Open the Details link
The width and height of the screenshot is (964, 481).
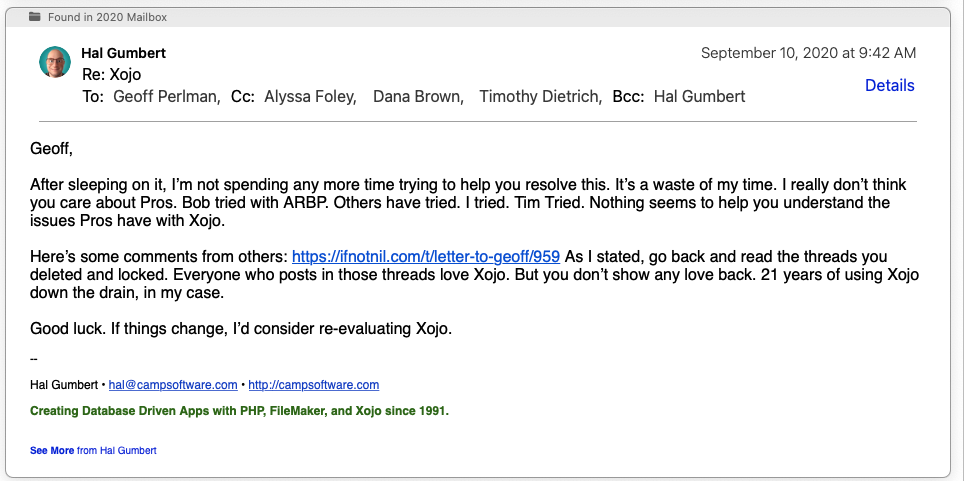[889, 85]
